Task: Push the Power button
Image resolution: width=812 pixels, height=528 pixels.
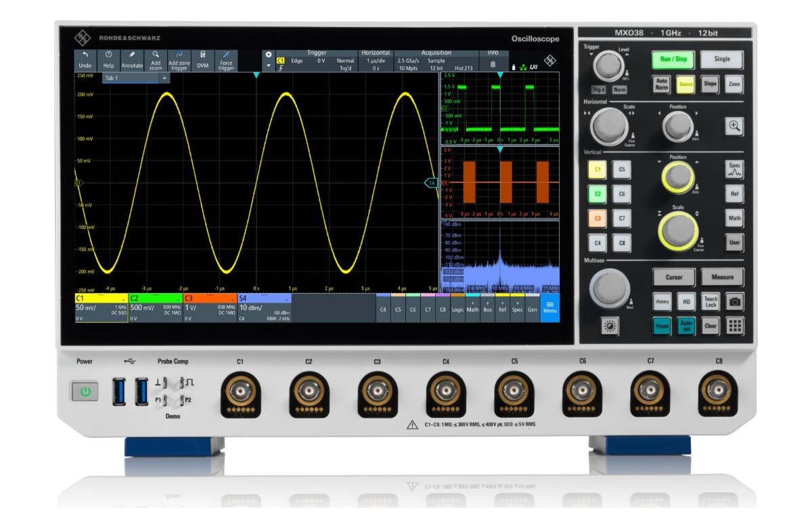Action: click(x=85, y=391)
